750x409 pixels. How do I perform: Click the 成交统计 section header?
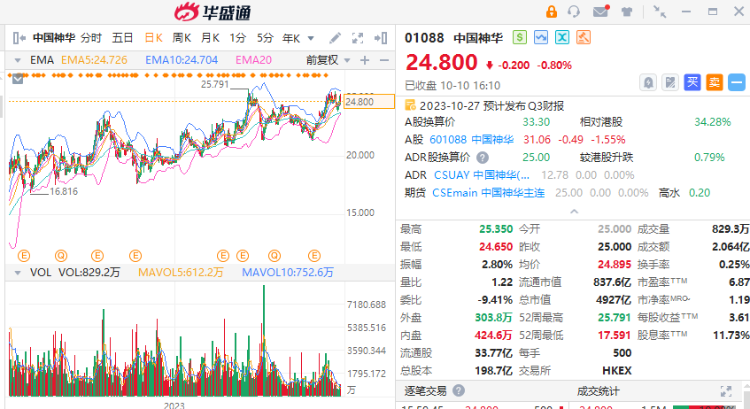tap(598, 391)
